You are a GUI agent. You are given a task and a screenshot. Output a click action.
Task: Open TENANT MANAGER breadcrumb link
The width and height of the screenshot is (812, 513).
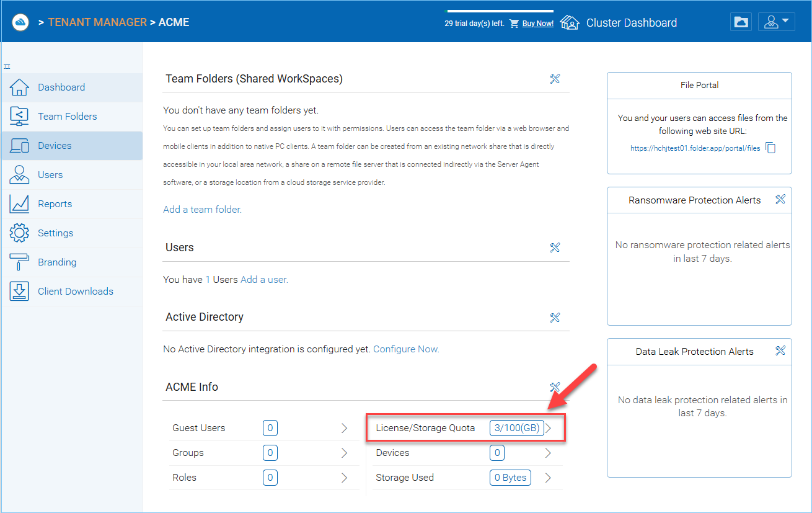97,22
